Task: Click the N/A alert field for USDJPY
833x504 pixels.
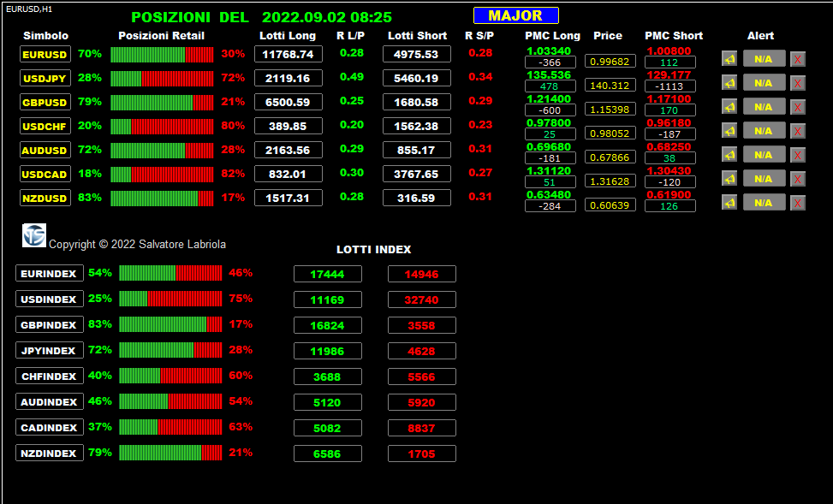Action: coord(764,82)
